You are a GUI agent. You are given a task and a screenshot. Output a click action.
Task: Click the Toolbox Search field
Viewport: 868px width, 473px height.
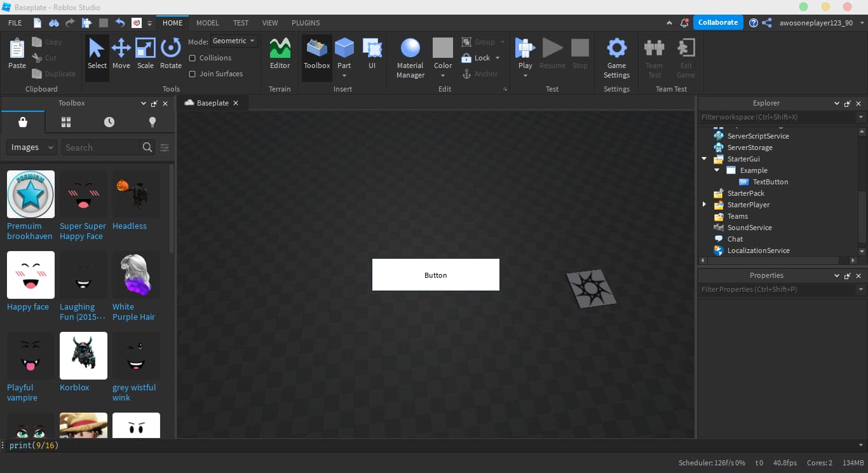100,147
